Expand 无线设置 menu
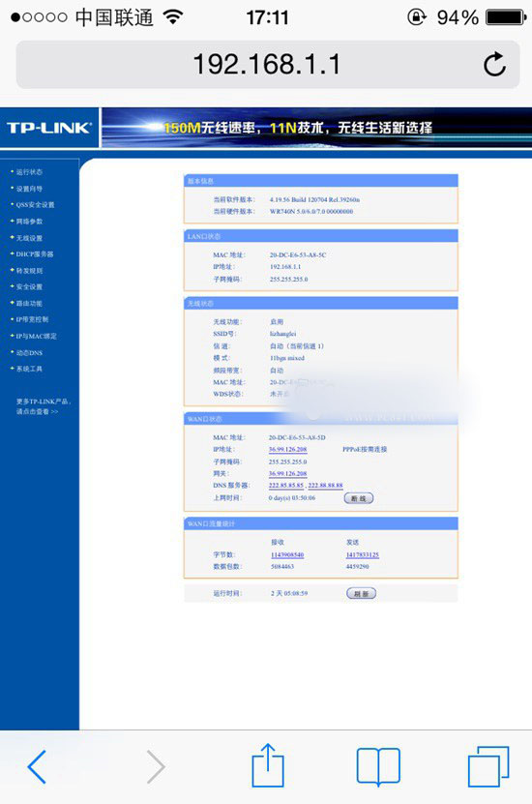Image resolution: width=532 pixels, height=804 pixels. (29, 238)
